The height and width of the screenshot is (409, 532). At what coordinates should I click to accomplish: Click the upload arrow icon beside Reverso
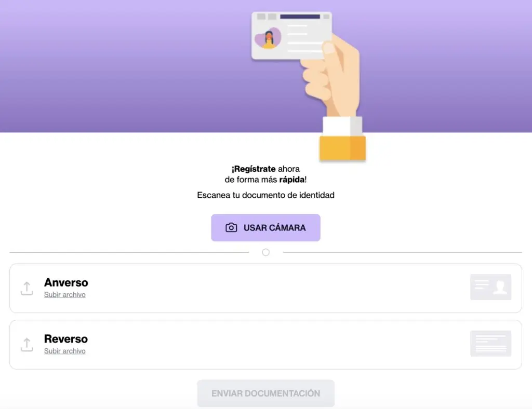(x=26, y=344)
